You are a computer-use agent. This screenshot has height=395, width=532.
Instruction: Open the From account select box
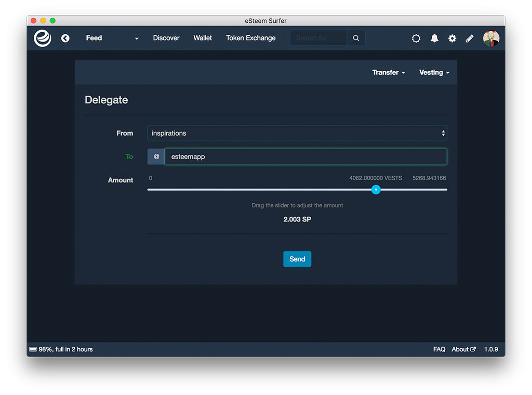pyautogui.click(x=297, y=133)
